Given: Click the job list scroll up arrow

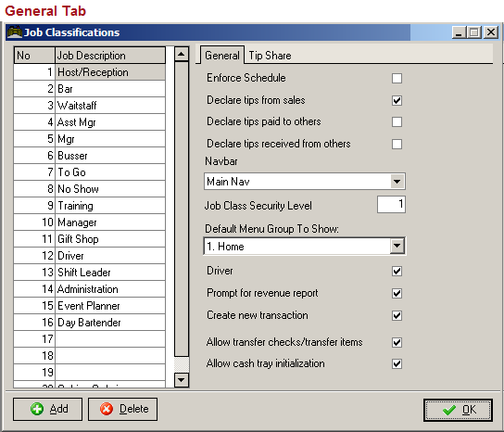Looking at the screenshot, I should point(182,54).
